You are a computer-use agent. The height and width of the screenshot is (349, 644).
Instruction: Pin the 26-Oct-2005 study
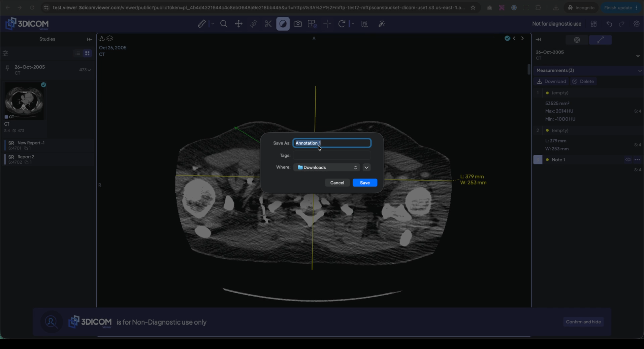click(7, 68)
